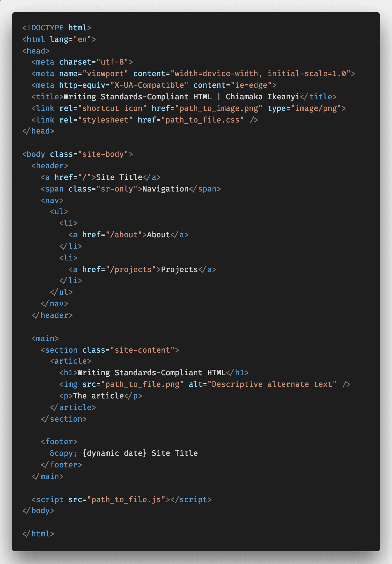Image resolution: width=392 pixels, height=564 pixels.
Task: Click the closing nav tag
Action: tap(55, 304)
